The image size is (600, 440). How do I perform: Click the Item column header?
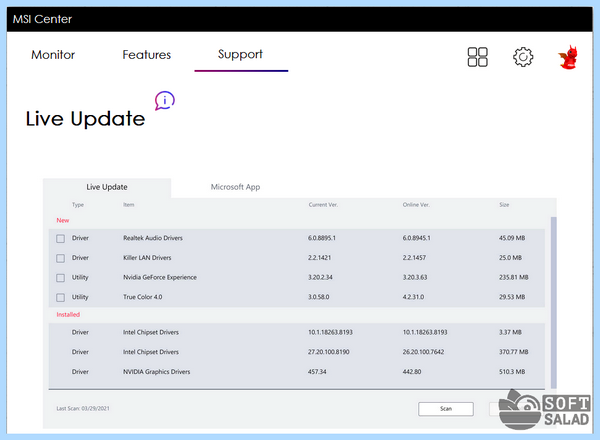[129, 205]
